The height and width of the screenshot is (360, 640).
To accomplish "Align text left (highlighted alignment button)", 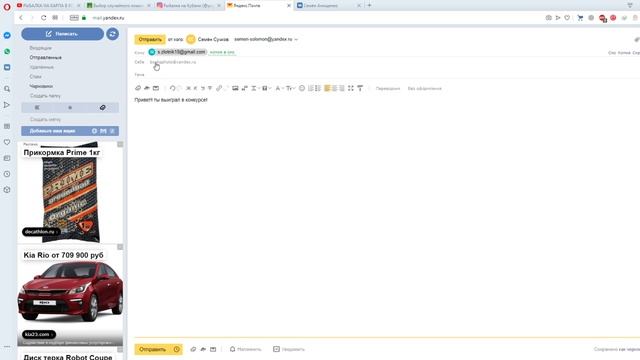I will 327,88.
